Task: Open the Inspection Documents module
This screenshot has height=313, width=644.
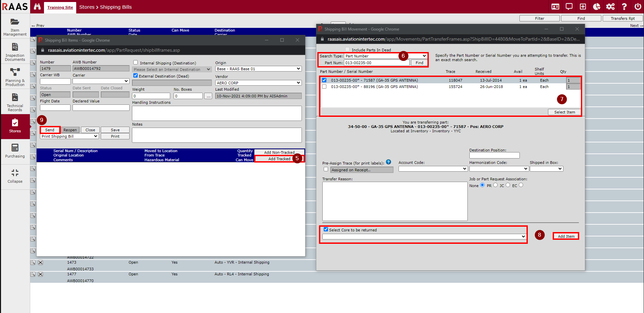Action: click(x=15, y=52)
